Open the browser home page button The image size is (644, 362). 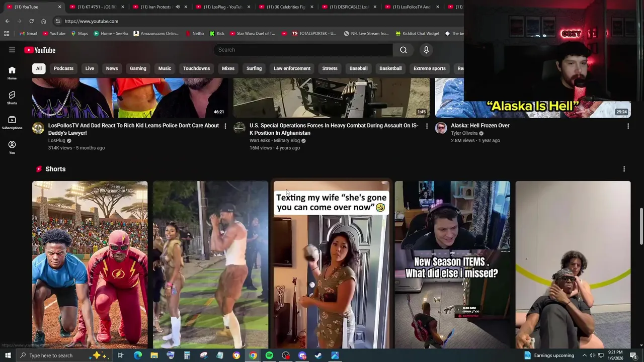point(43,21)
